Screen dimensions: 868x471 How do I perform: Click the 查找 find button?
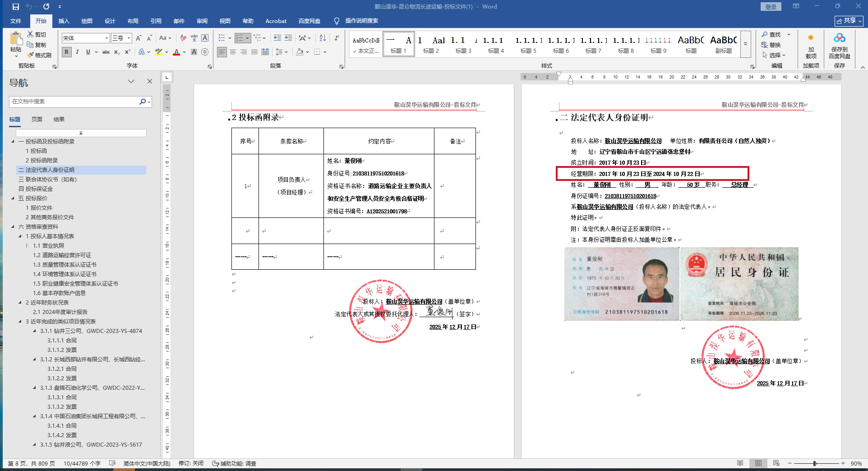[771, 34]
